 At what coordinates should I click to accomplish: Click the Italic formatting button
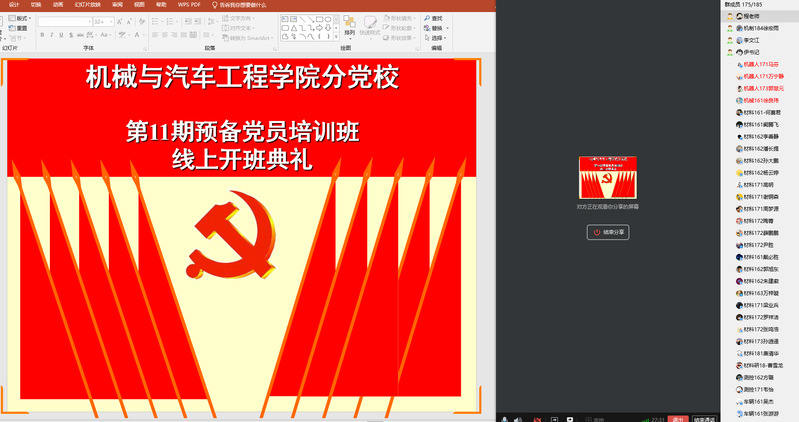[x=51, y=34]
